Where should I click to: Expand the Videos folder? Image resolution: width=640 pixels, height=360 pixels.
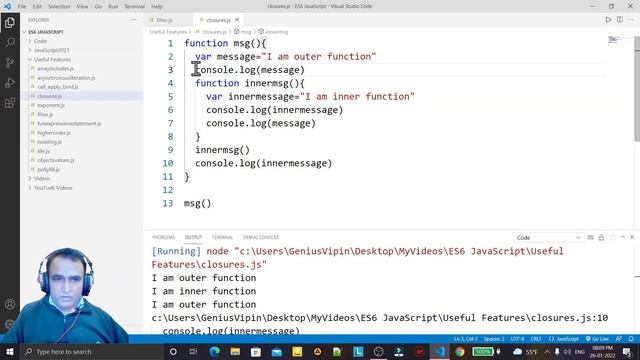click(42, 179)
